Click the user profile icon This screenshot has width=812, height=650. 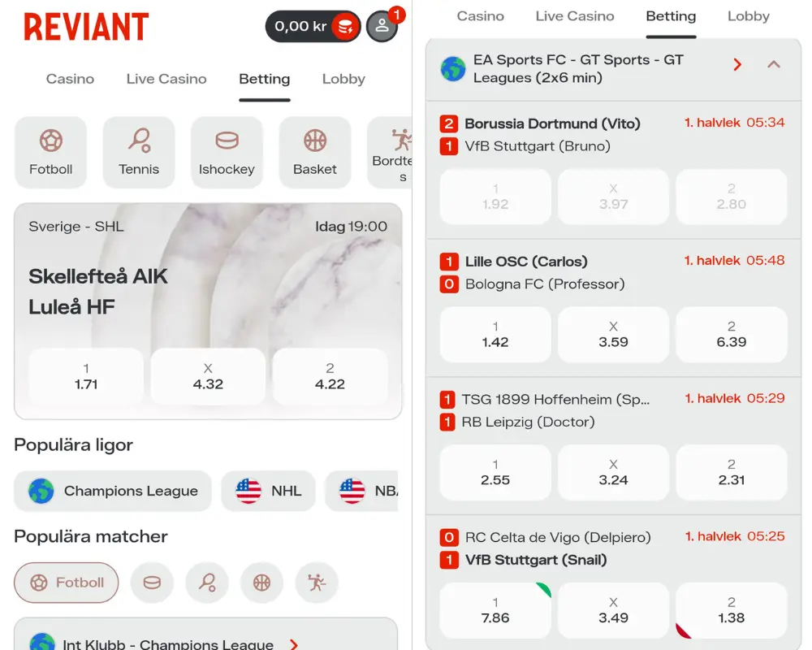382,27
